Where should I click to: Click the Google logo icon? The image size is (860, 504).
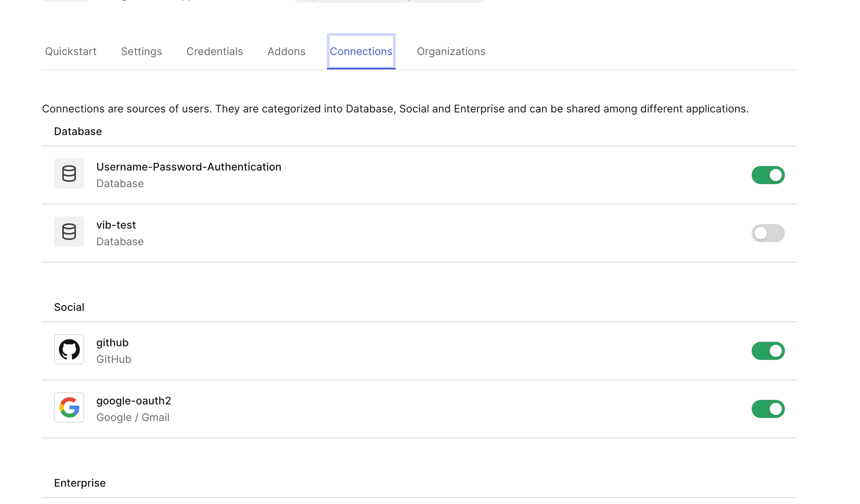(69, 407)
